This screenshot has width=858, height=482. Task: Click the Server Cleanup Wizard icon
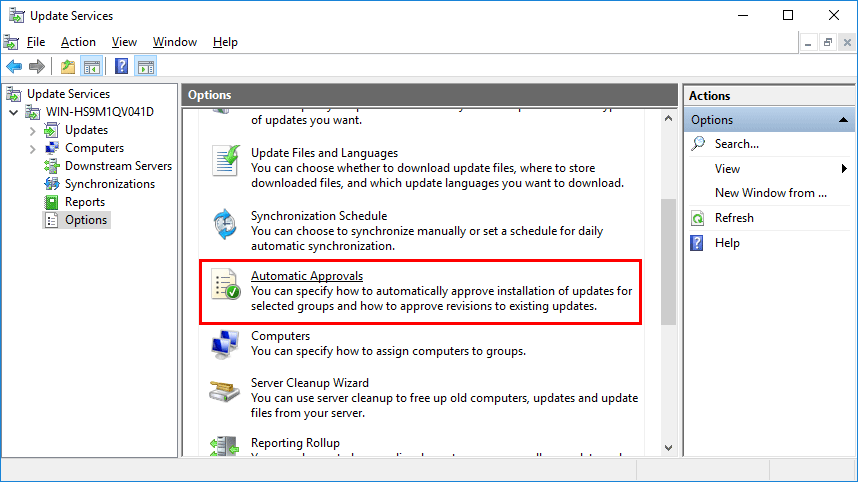coord(224,392)
